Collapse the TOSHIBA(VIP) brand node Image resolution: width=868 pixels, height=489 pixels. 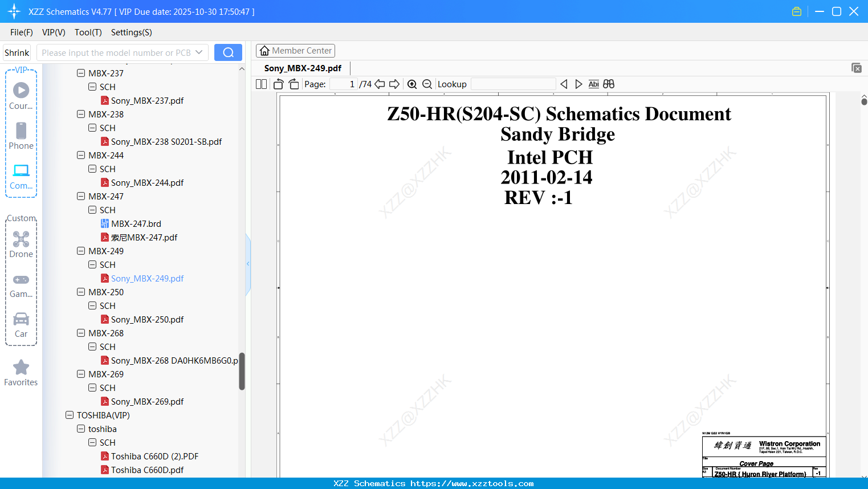(x=70, y=415)
